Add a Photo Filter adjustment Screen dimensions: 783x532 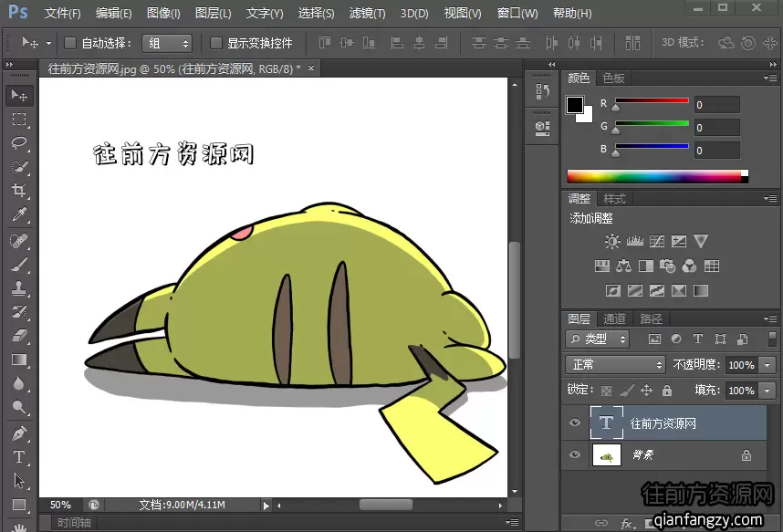pyautogui.click(x=668, y=266)
